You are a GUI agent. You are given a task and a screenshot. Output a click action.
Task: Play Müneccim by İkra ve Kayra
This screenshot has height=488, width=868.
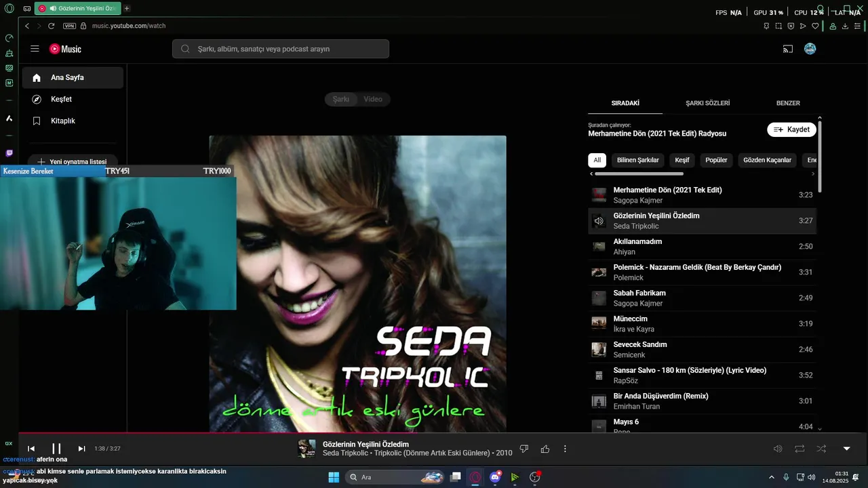tap(702, 323)
